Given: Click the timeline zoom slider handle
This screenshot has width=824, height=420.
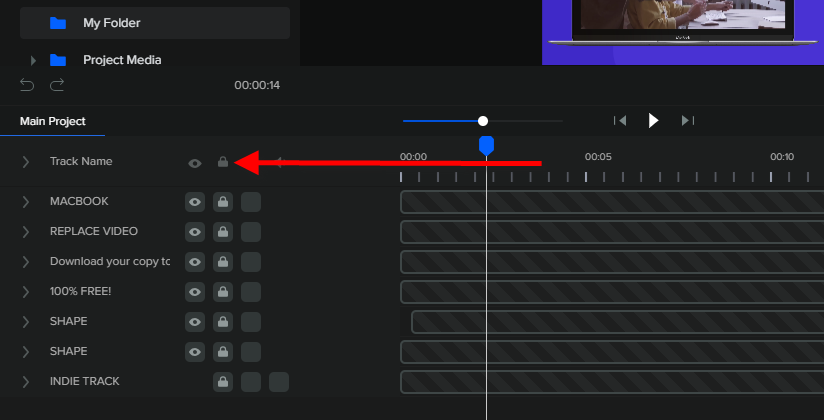Looking at the screenshot, I should point(483,121).
